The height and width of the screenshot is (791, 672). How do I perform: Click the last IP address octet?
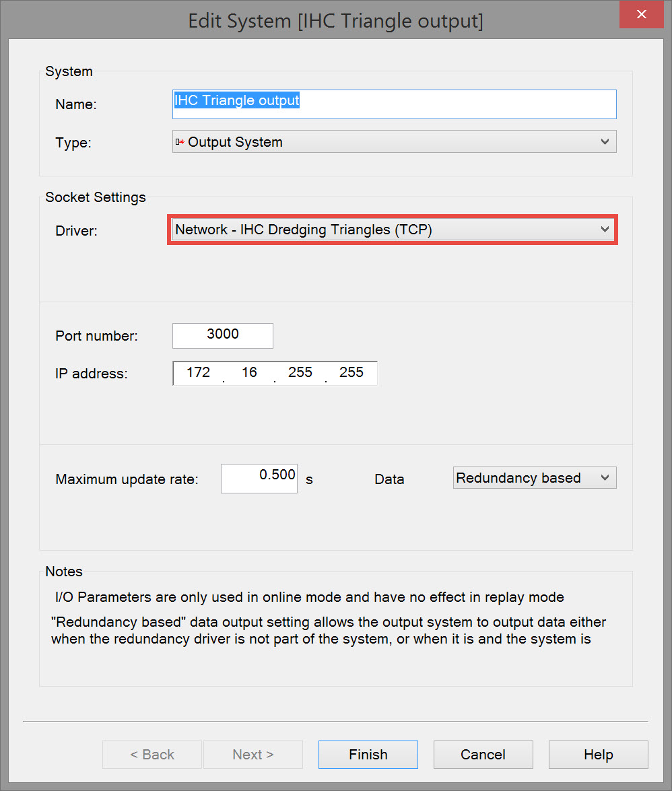351,373
